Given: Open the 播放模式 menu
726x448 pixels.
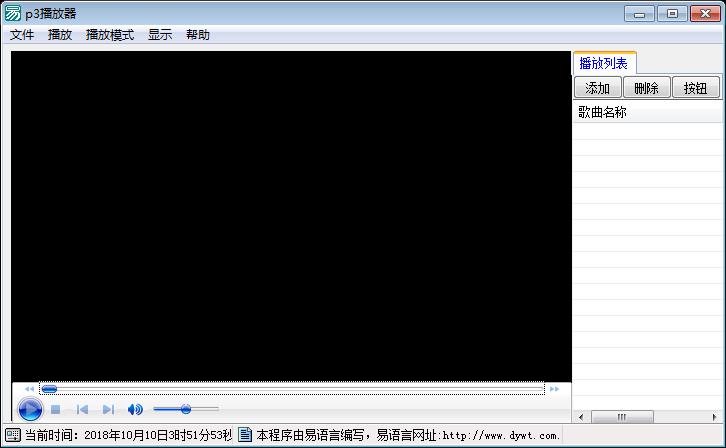Looking at the screenshot, I should click(110, 35).
